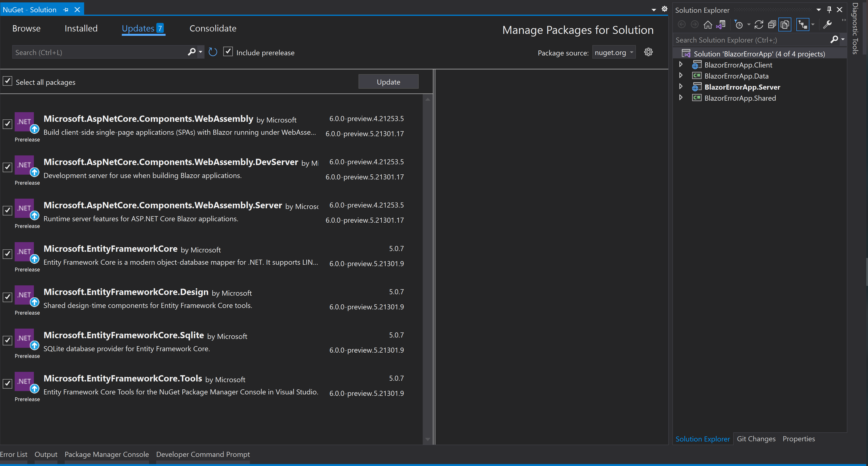Switch to the Installed tab
The image size is (868, 466).
81,28
